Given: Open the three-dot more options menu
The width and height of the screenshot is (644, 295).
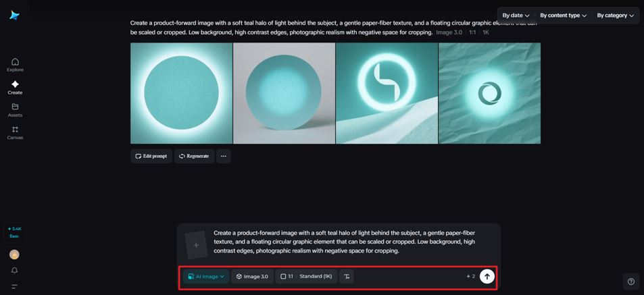Looking at the screenshot, I should coord(224,156).
